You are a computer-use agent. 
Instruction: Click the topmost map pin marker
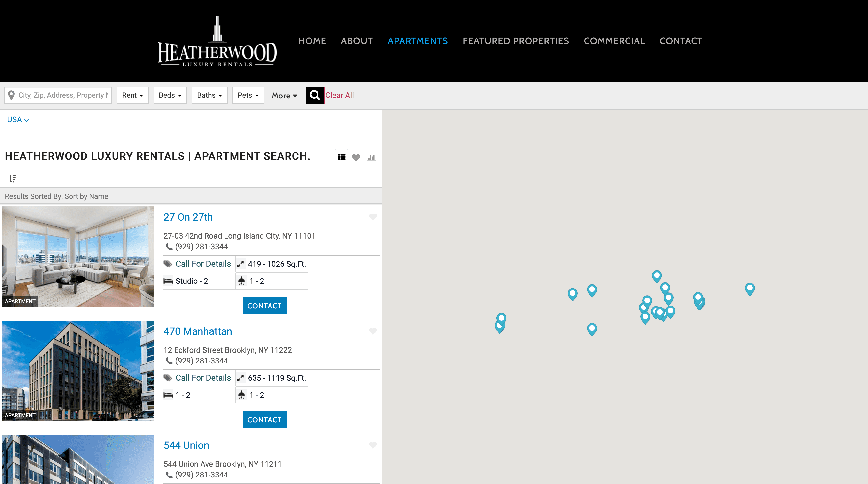coord(656,275)
